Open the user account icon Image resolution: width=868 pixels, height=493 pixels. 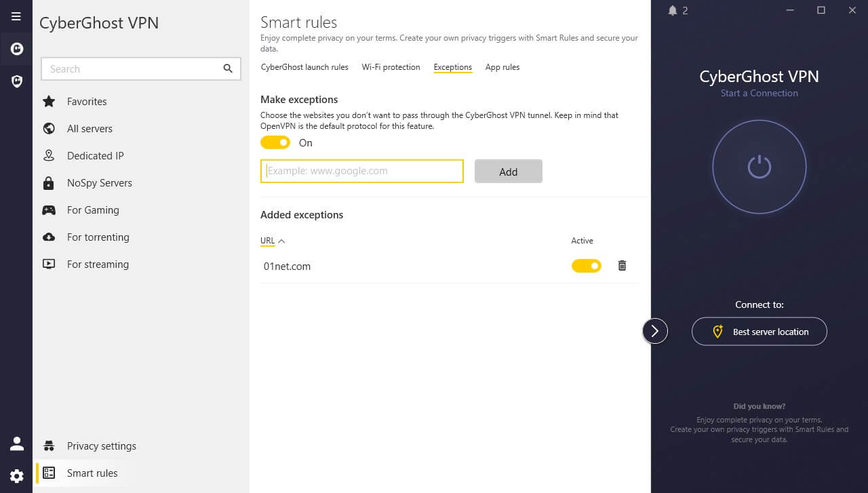[x=16, y=444]
